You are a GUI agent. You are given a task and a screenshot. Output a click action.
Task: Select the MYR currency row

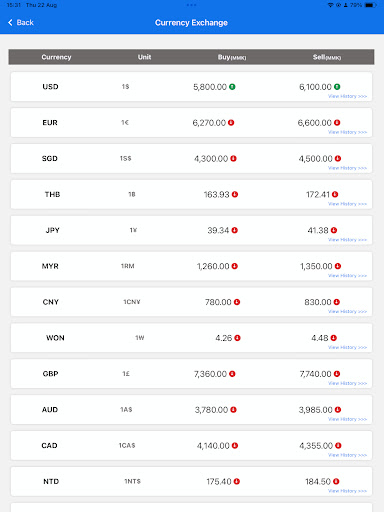191,266
